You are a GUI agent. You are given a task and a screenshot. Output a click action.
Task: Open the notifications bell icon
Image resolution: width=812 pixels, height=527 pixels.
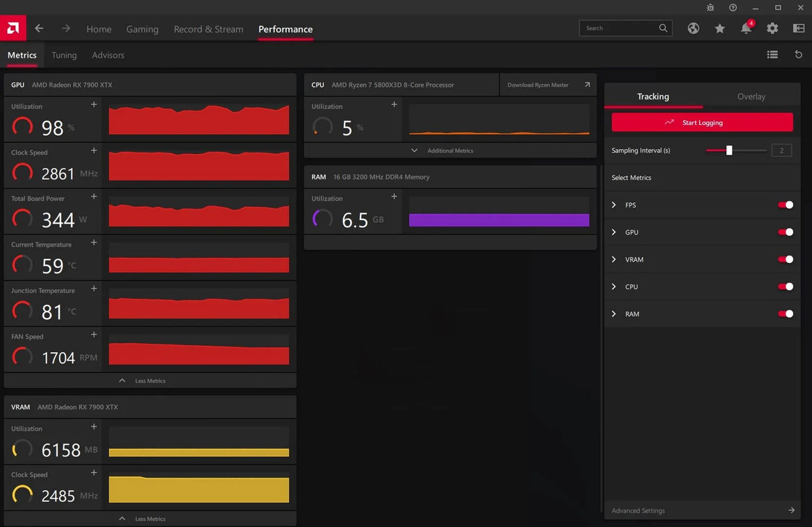(745, 28)
